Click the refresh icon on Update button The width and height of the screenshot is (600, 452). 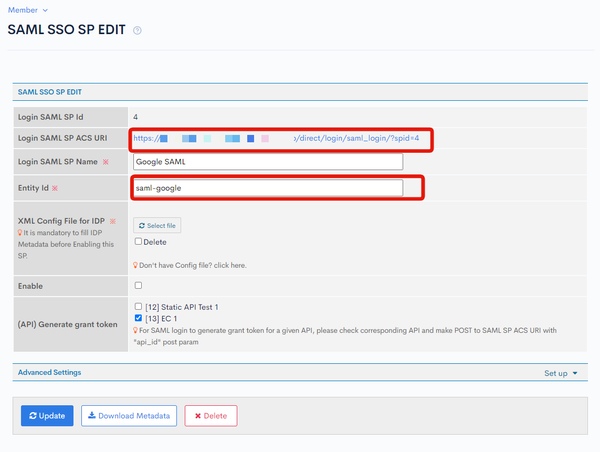click(x=33, y=416)
